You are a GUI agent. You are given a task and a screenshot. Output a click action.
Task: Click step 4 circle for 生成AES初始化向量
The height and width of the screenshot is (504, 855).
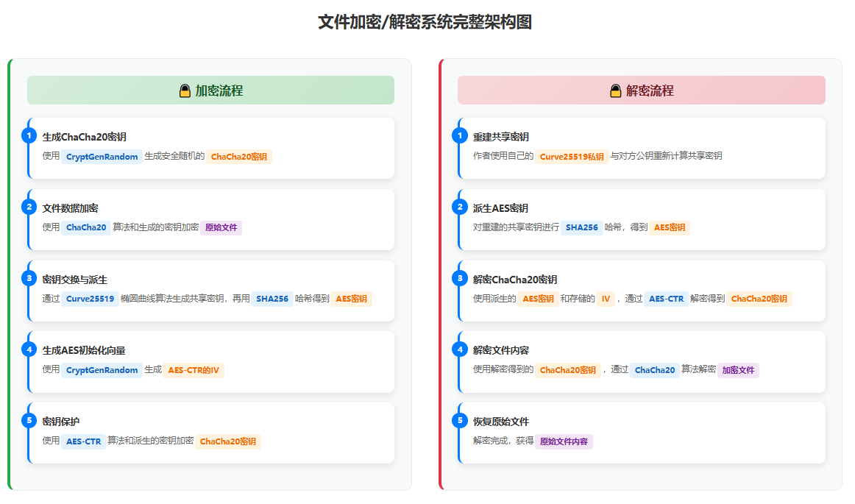[29, 349]
